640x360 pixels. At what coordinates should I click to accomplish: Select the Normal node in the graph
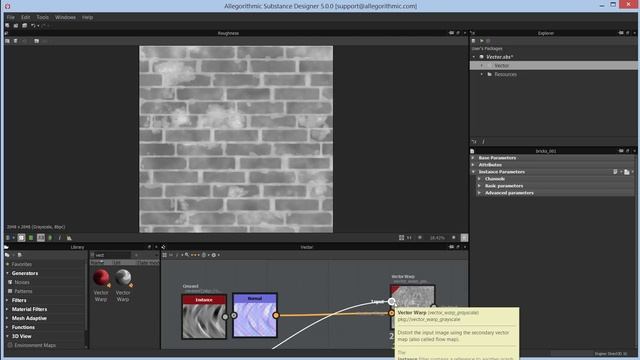255,315
